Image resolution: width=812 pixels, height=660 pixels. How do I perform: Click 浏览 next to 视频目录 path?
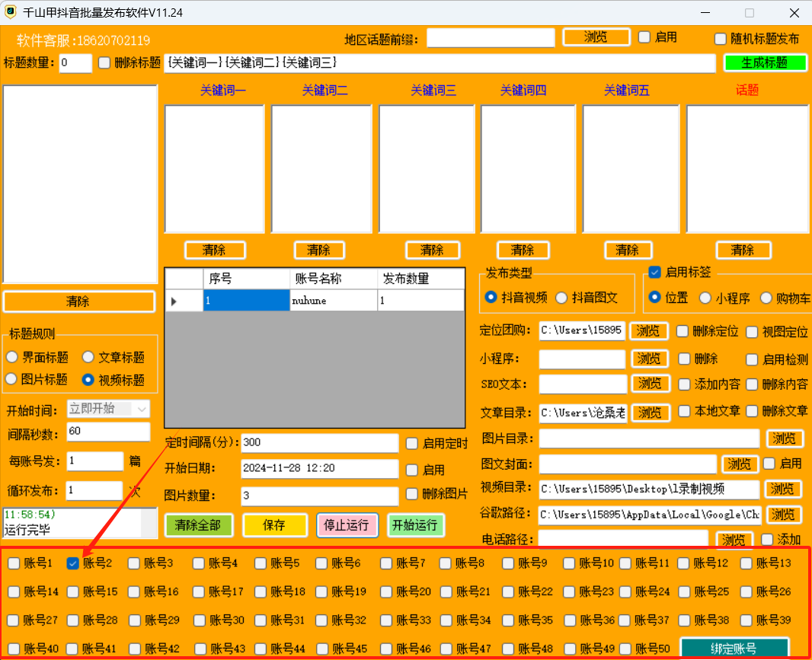click(783, 489)
